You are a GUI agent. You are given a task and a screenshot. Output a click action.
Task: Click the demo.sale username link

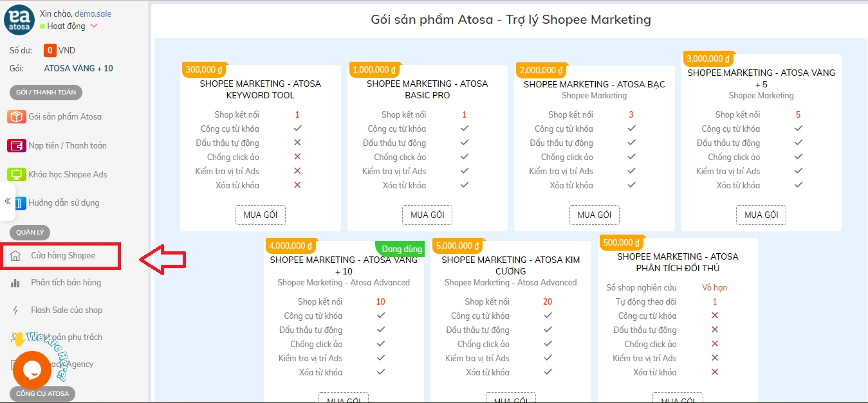click(x=93, y=13)
